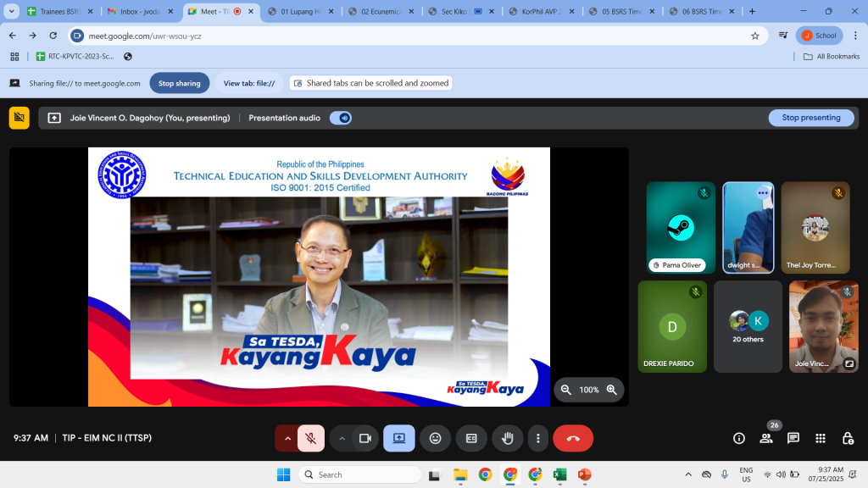Screen dimensions: 868x488
Task: Open the bookmarks apps grid
Action: click(14, 57)
